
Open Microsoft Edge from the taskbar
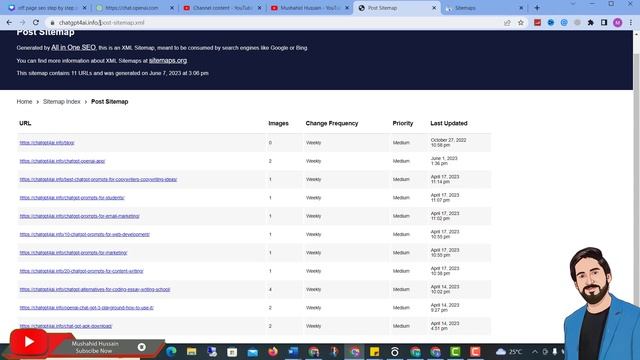click(x=171, y=351)
